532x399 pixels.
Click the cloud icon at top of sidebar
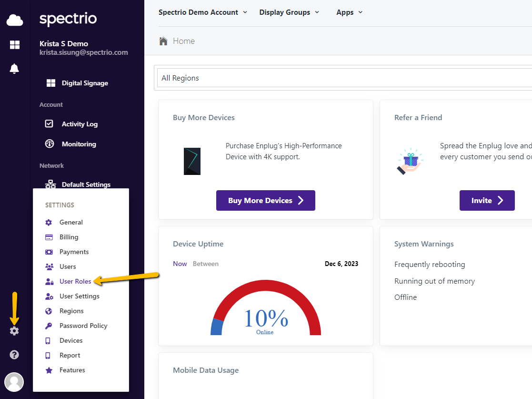point(14,20)
